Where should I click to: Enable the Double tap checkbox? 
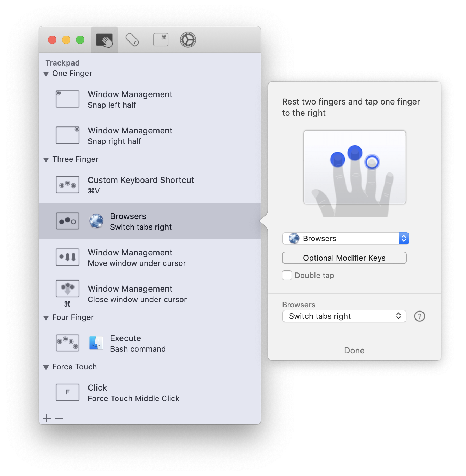point(287,275)
